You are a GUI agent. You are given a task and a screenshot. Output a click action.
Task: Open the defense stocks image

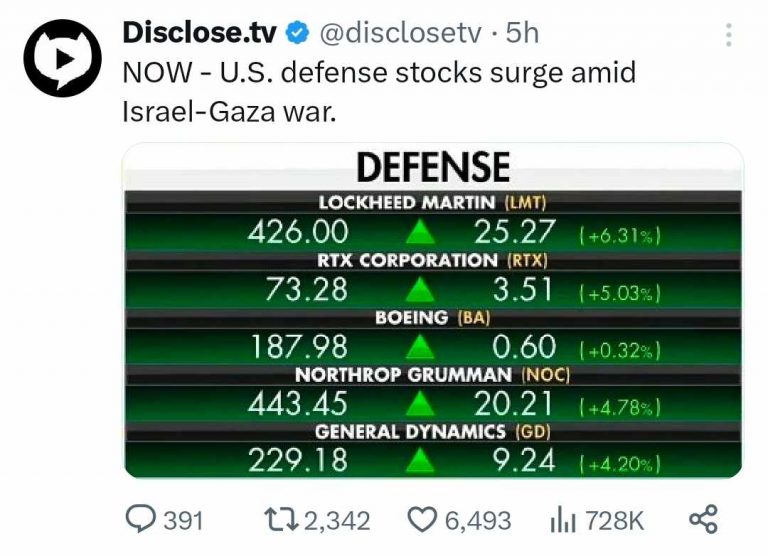pos(433,310)
